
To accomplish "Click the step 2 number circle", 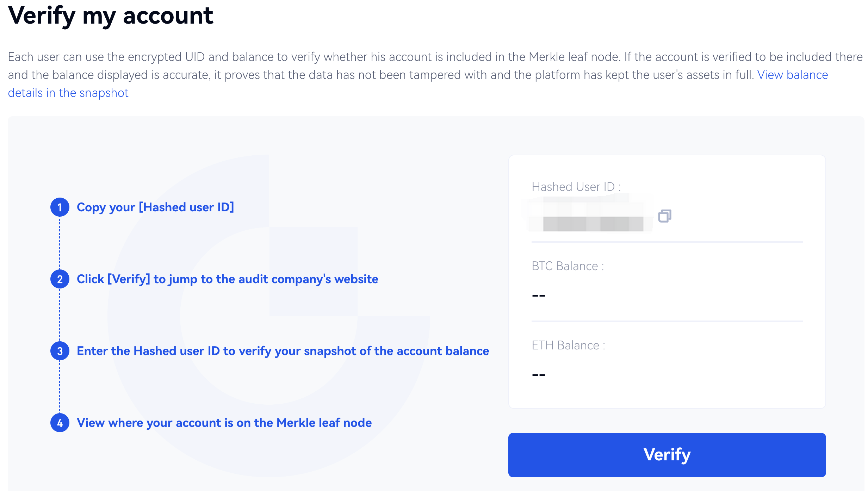I will pyautogui.click(x=60, y=279).
